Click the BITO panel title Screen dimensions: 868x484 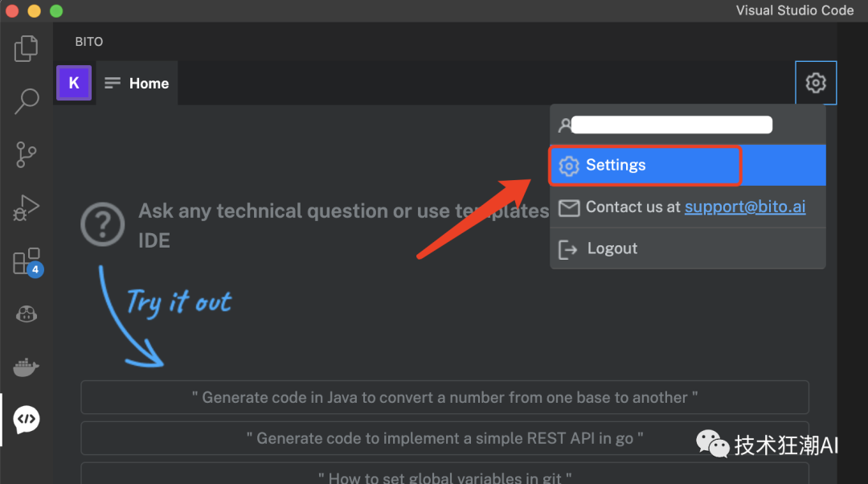(89, 42)
